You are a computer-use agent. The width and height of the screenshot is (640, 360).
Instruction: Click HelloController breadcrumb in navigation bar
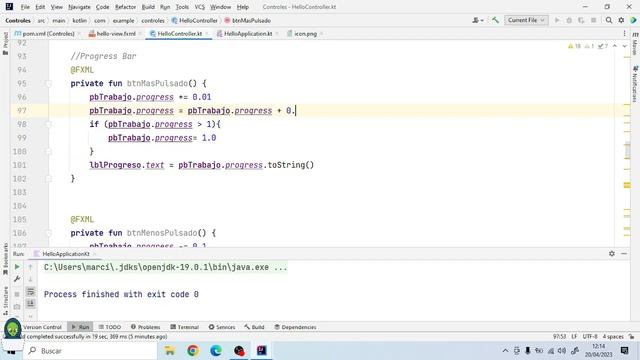tap(195, 20)
